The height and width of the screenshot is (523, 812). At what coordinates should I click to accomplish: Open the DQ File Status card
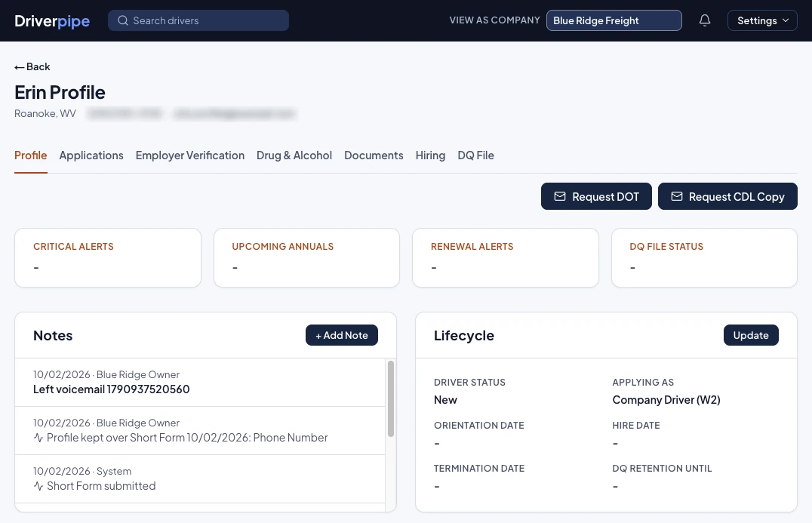point(704,257)
